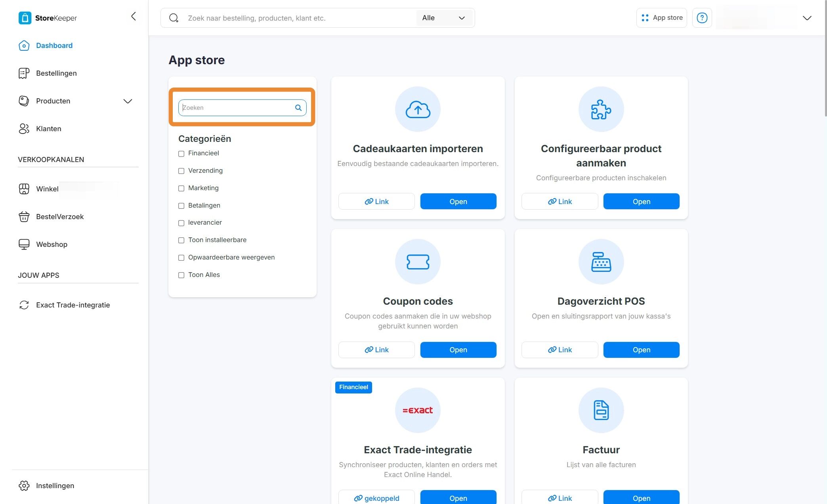827x504 pixels.
Task: Go to Bestellingen in the sidebar
Action: click(56, 73)
